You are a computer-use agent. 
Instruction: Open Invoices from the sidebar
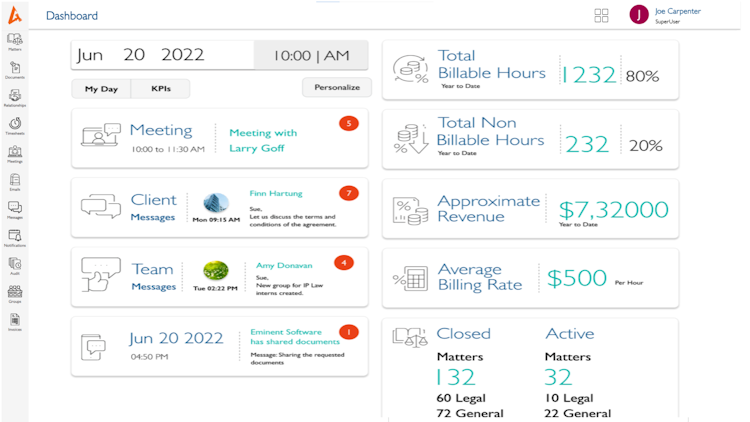15,321
